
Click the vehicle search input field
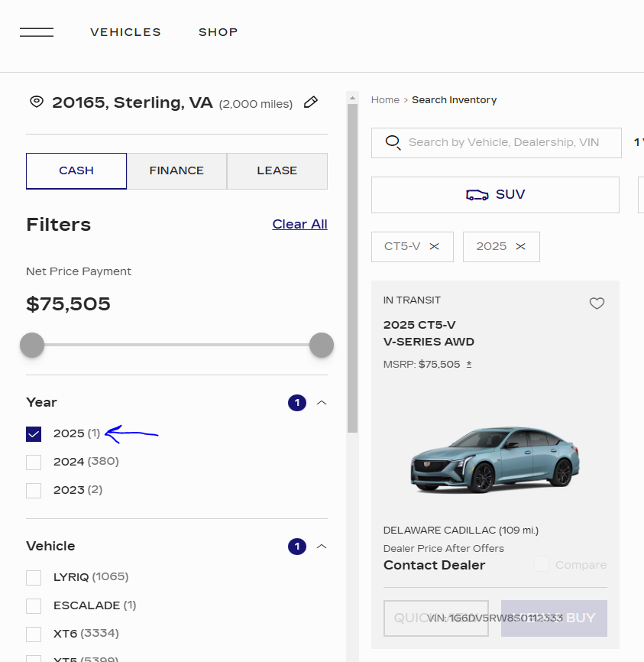point(504,142)
